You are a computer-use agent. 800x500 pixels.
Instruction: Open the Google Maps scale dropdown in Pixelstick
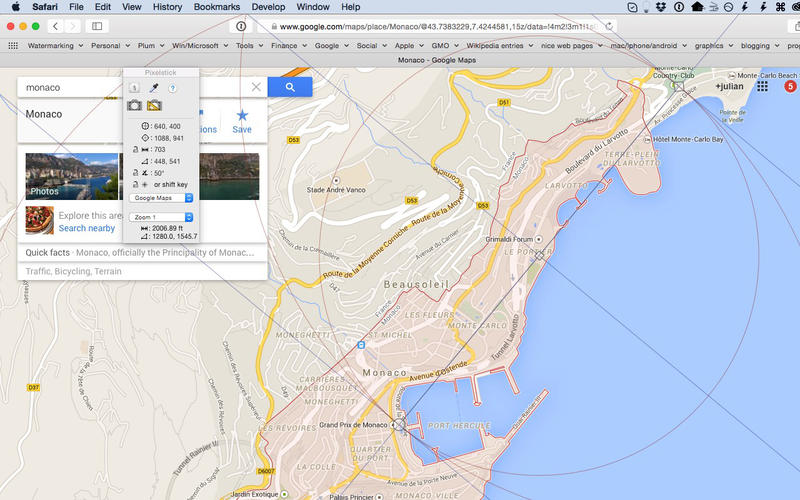(x=163, y=198)
